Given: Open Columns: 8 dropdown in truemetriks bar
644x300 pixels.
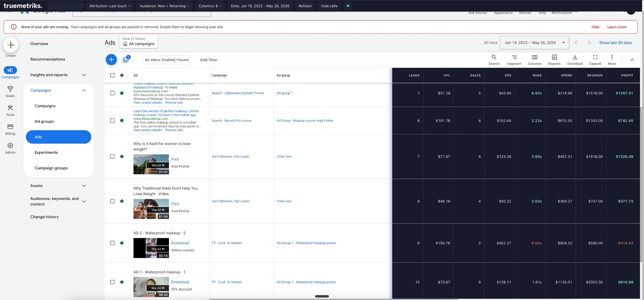Looking at the screenshot, I should (210, 6).
